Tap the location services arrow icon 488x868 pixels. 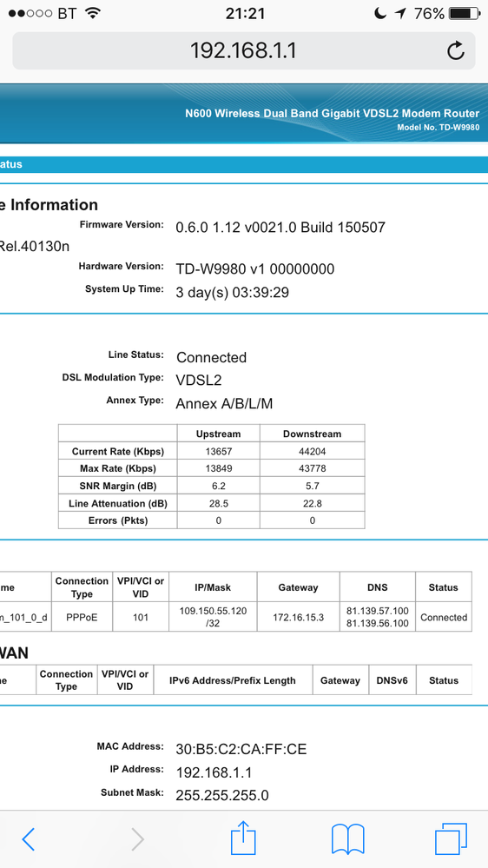click(400, 13)
